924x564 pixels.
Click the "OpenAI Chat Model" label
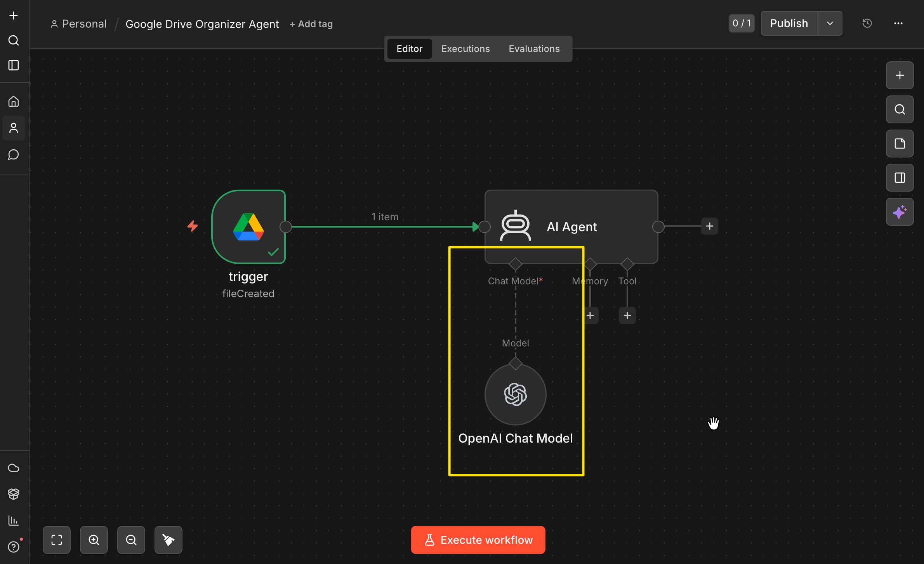pos(516,438)
